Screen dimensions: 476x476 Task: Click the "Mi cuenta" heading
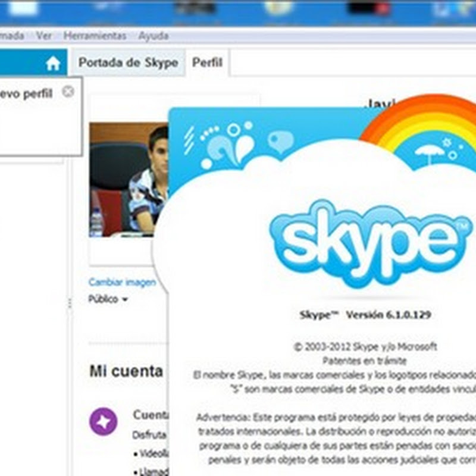click(x=126, y=371)
